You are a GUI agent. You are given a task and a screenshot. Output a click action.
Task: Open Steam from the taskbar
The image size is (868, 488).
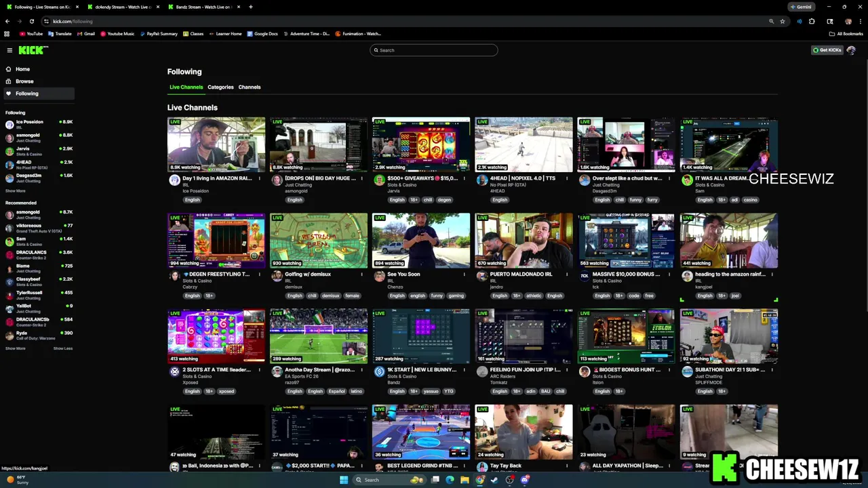pyautogui.click(x=494, y=480)
